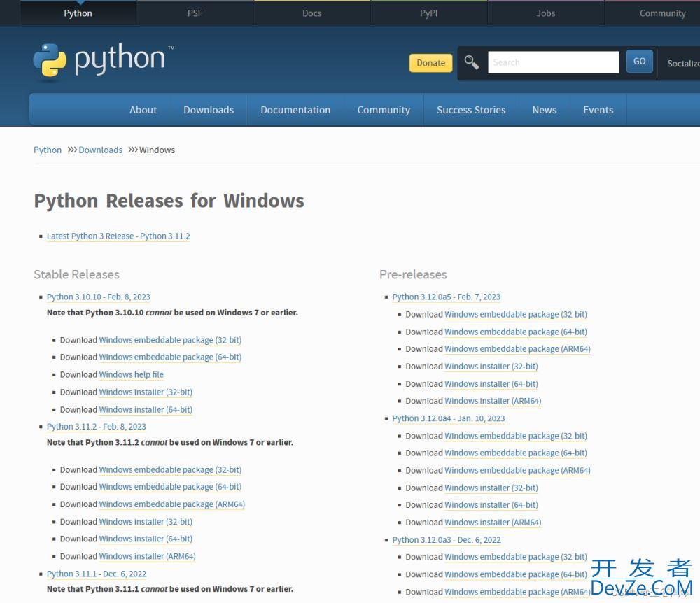The height and width of the screenshot is (603, 700).
Task: Open the Jobs top tab
Action: [546, 13]
